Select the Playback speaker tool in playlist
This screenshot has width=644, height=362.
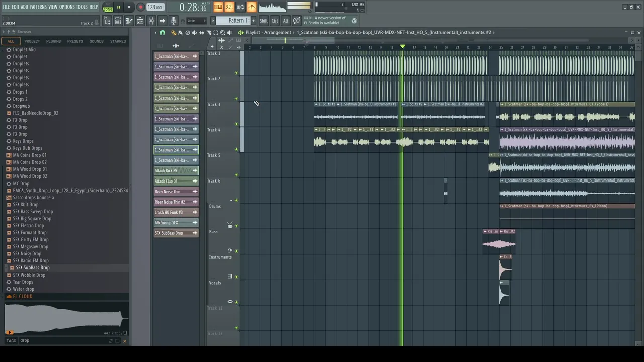point(230,33)
